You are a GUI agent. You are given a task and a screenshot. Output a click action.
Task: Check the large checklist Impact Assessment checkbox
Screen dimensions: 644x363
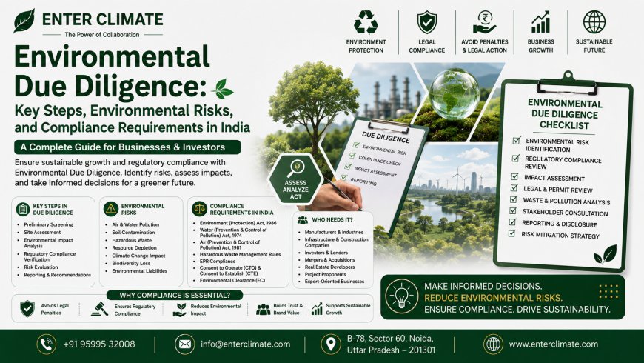pyautogui.click(x=514, y=177)
